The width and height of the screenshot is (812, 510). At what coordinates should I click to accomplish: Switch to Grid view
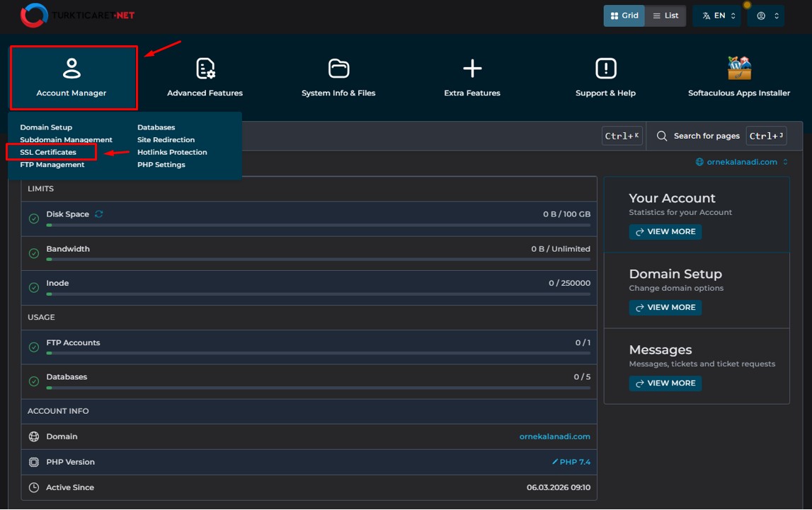(x=624, y=16)
